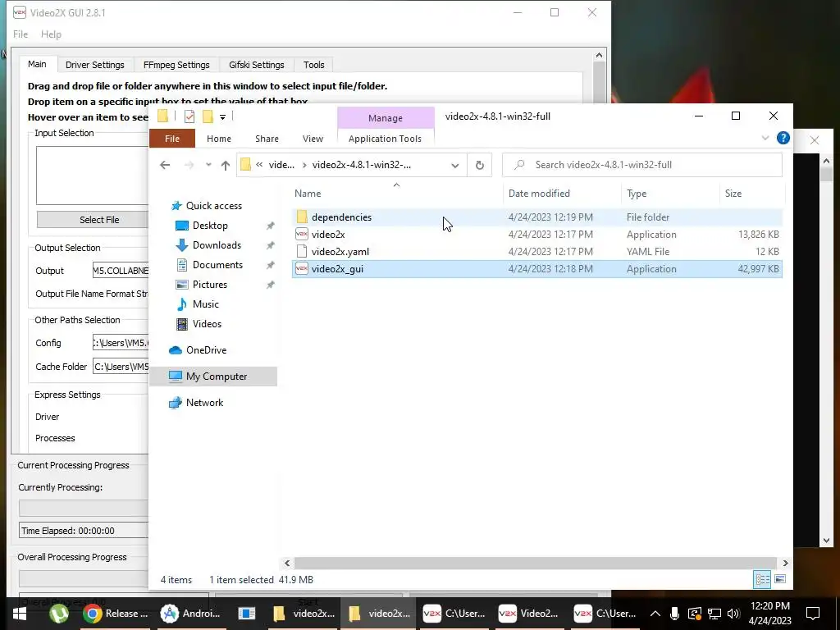Click the Cache Folder path field
Screen dimensions: 840x630
tap(121, 367)
